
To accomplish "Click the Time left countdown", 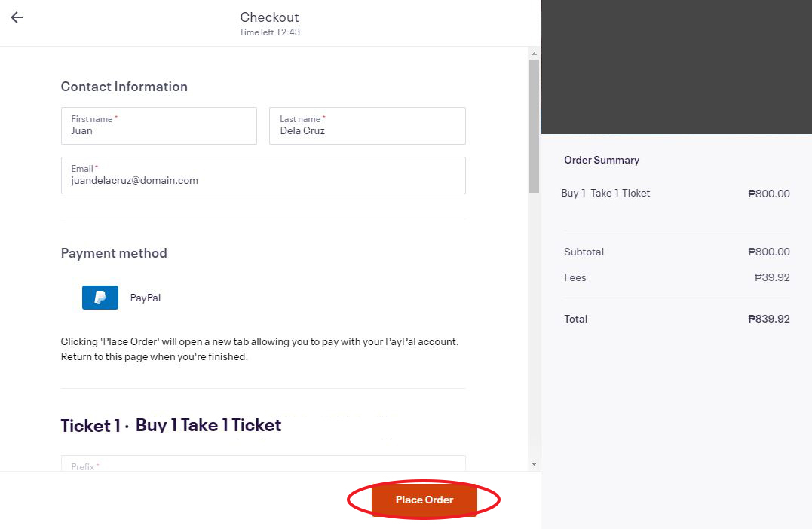I will (x=269, y=32).
